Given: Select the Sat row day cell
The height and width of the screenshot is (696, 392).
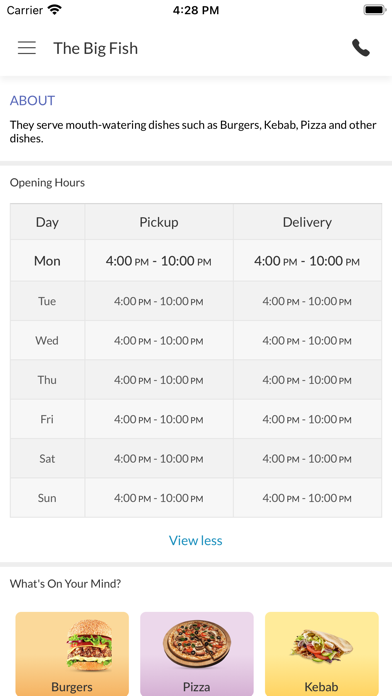Looking at the screenshot, I should 48,458.
